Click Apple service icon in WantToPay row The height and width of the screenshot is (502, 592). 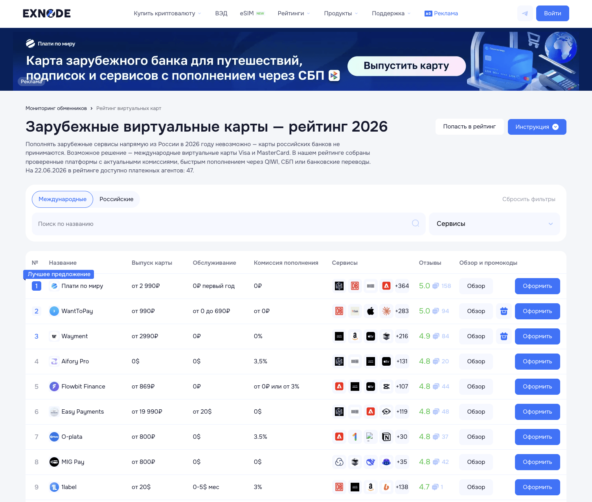point(370,311)
